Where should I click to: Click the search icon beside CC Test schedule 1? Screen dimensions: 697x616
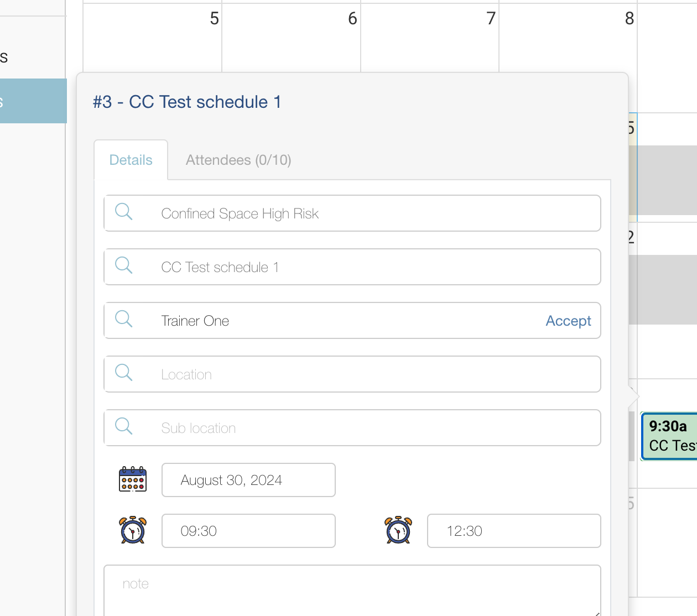pyautogui.click(x=124, y=265)
